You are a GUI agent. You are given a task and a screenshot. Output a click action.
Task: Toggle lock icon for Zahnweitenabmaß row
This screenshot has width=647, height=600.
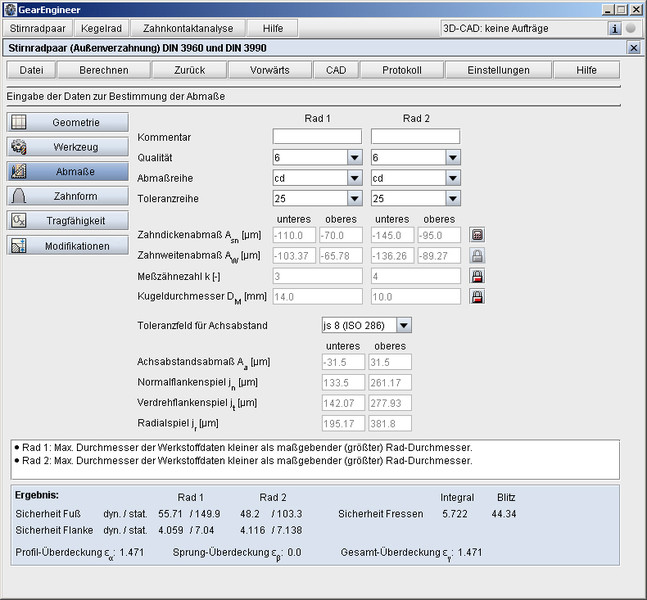point(477,256)
